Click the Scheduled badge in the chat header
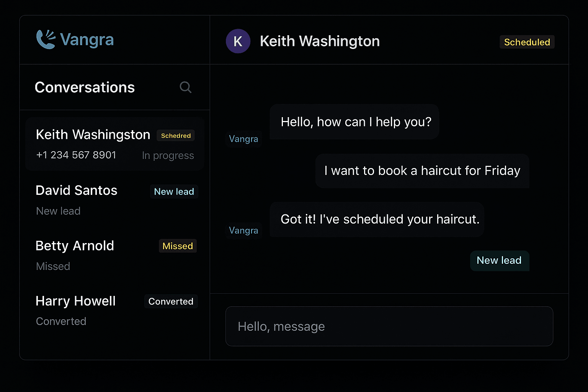The height and width of the screenshot is (392, 588). pyautogui.click(x=527, y=42)
